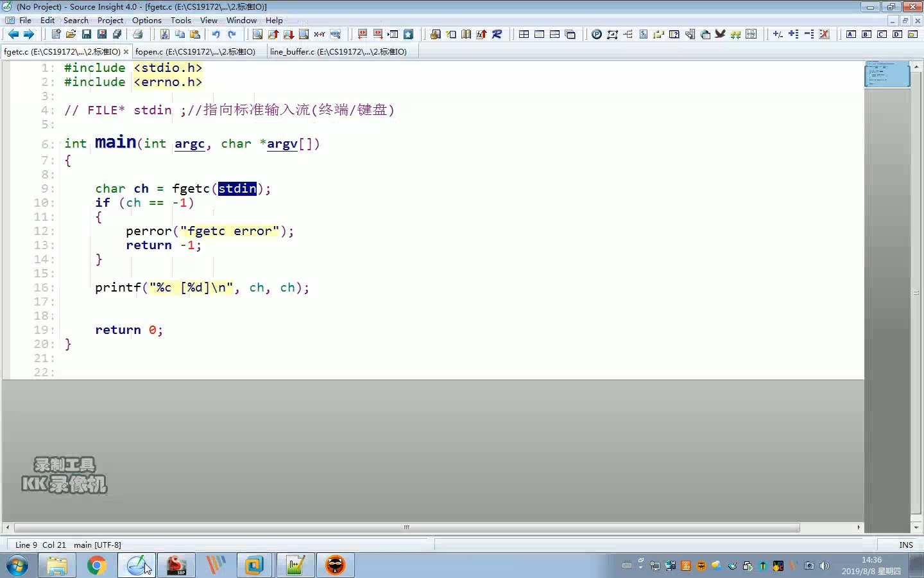Search forward with red down-arrow icon
Image resolution: width=924 pixels, height=578 pixels.
click(x=289, y=35)
